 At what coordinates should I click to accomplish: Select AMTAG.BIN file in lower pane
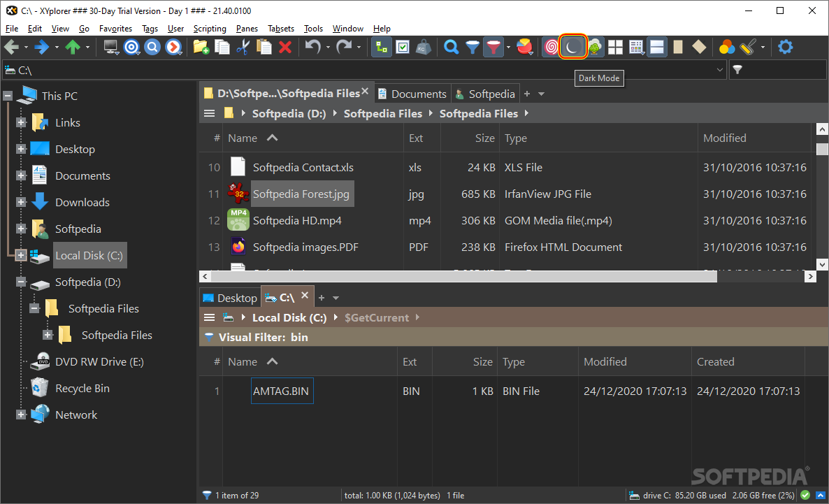[x=281, y=391]
